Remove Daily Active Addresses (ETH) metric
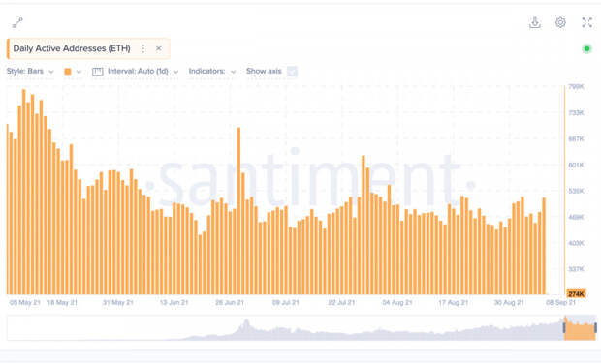The width and height of the screenshot is (601, 364). click(159, 48)
